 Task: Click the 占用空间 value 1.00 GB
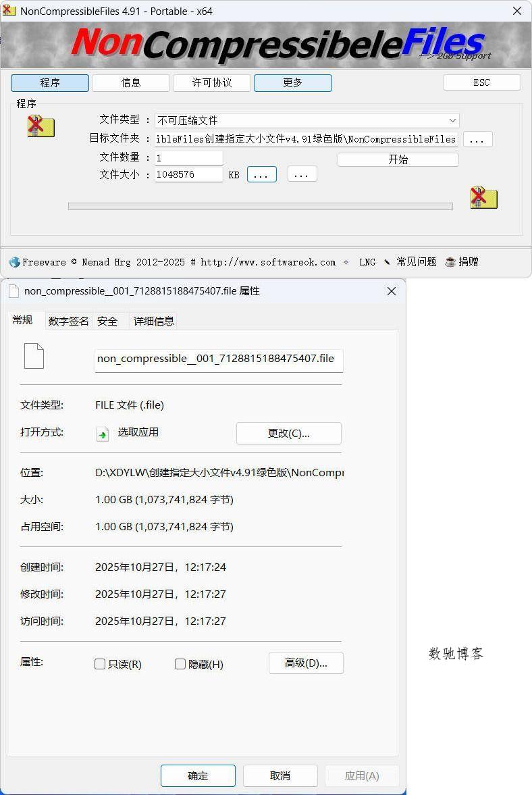coord(164,527)
